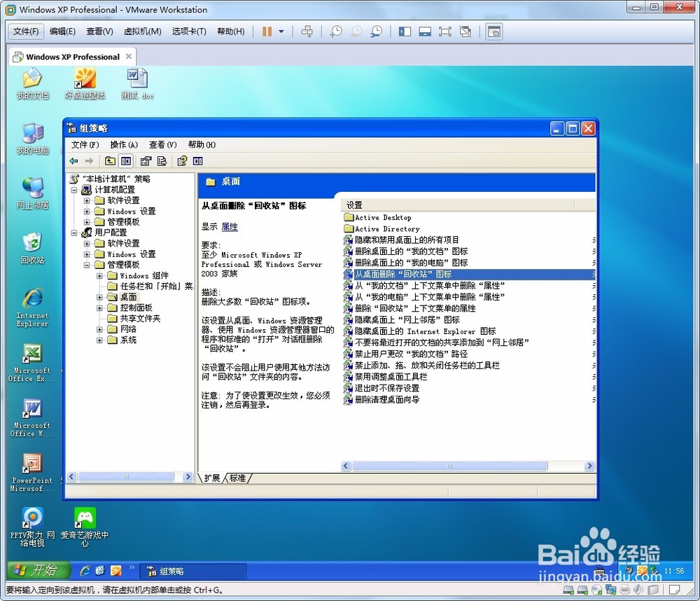Click Internet Explorer quick launch icon
Image resolution: width=700 pixels, height=601 pixels.
pyautogui.click(x=85, y=571)
